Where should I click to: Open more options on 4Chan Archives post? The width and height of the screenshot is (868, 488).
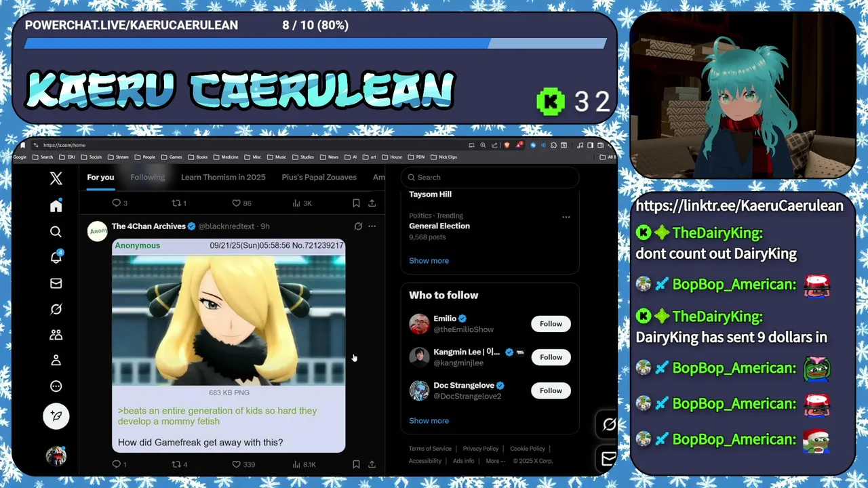pos(372,226)
